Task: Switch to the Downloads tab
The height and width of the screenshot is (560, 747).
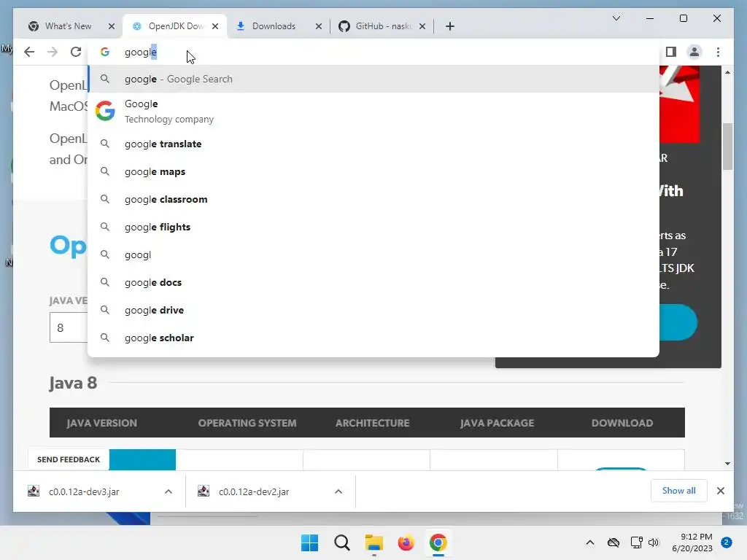Action: click(274, 26)
